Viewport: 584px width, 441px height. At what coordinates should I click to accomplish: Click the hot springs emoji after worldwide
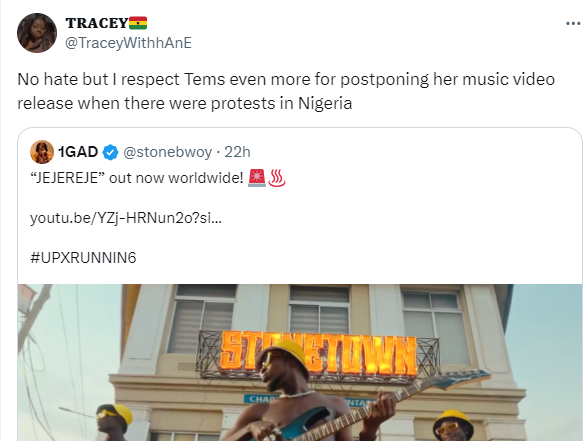click(277, 178)
